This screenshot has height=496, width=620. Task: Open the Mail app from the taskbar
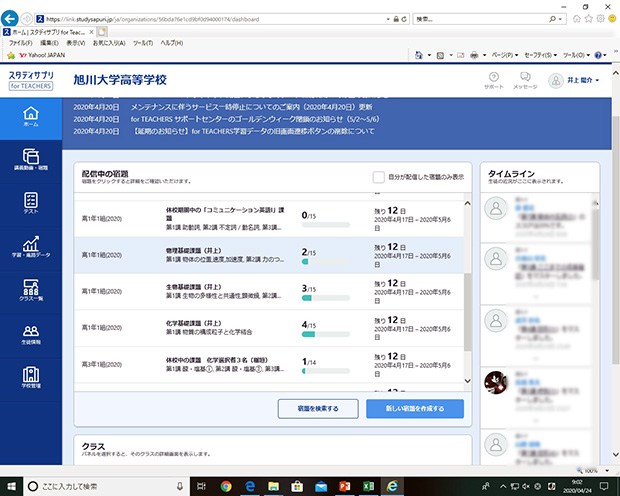click(321, 487)
